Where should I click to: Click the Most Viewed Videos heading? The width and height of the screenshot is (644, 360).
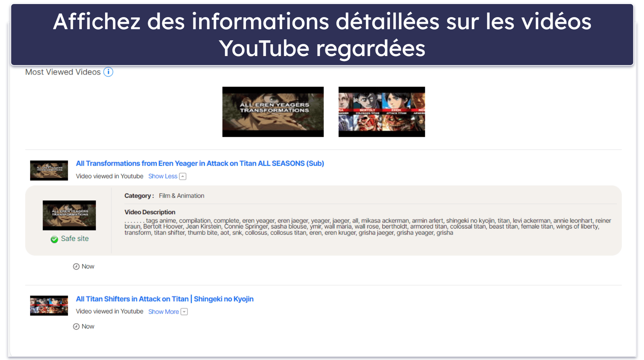[63, 72]
